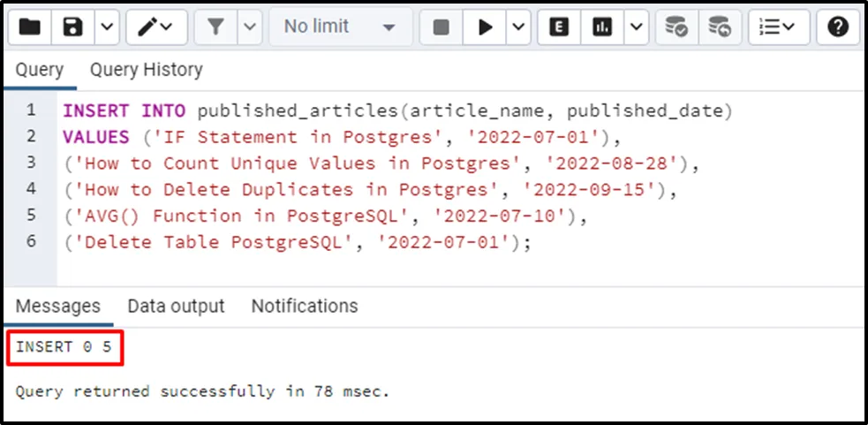Switch to the Query History tab
This screenshot has height=425, width=868.
(x=146, y=70)
